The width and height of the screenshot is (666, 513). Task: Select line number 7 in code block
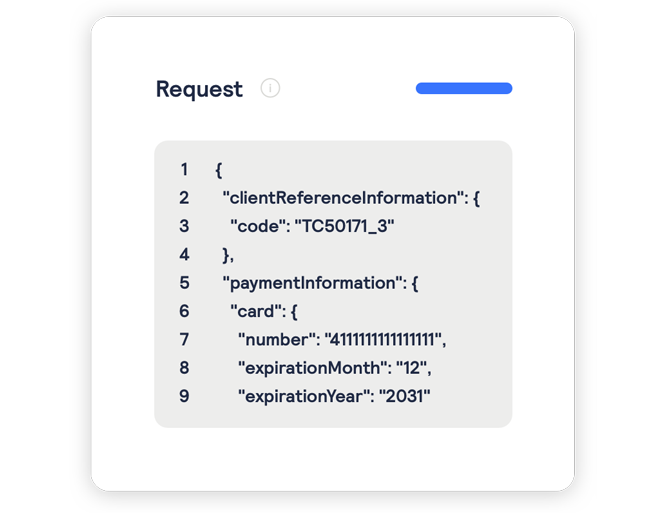tap(184, 339)
